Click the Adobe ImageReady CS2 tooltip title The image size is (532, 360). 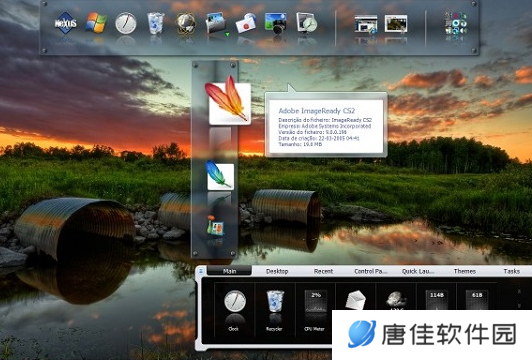pyautogui.click(x=317, y=111)
